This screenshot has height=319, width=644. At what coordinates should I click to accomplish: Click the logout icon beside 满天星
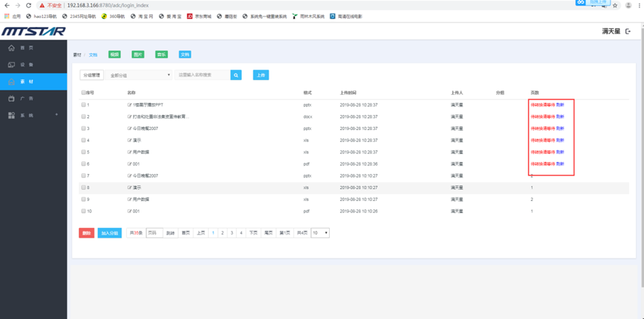pos(628,31)
